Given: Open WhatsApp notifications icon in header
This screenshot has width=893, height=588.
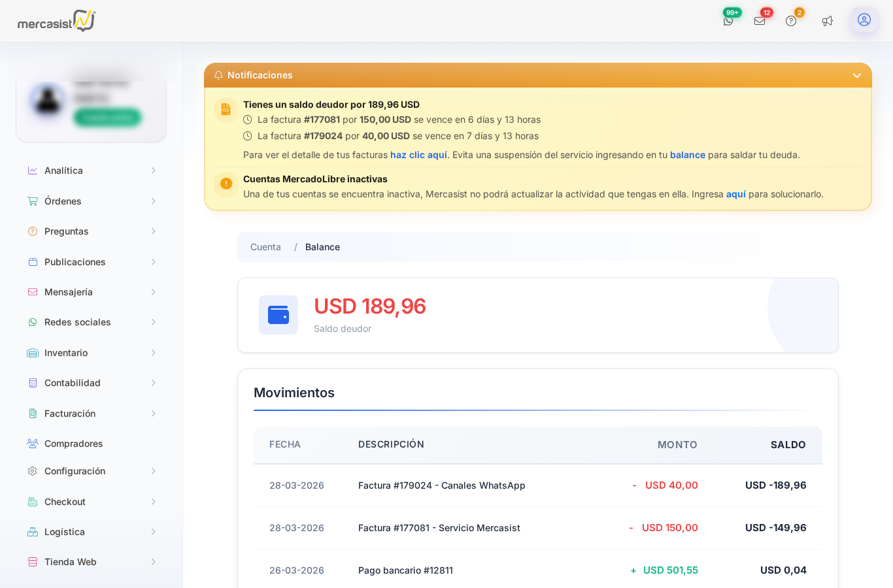Looking at the screenshot, I should (728, 21).
